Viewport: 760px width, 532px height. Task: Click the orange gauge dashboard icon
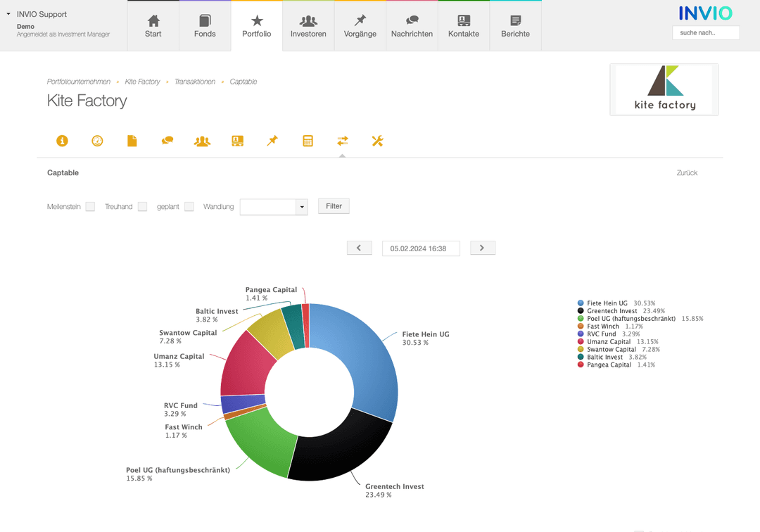[x=97, y=141]
